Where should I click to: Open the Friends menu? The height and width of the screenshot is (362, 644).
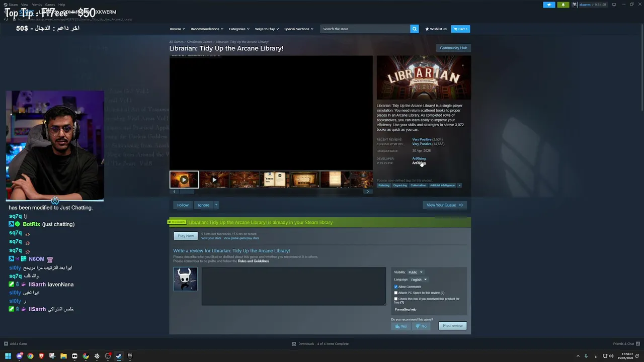coord(37,5)
